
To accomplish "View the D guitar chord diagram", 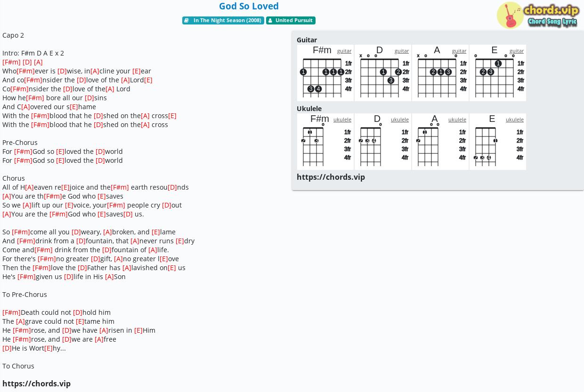I will (383, 73).
